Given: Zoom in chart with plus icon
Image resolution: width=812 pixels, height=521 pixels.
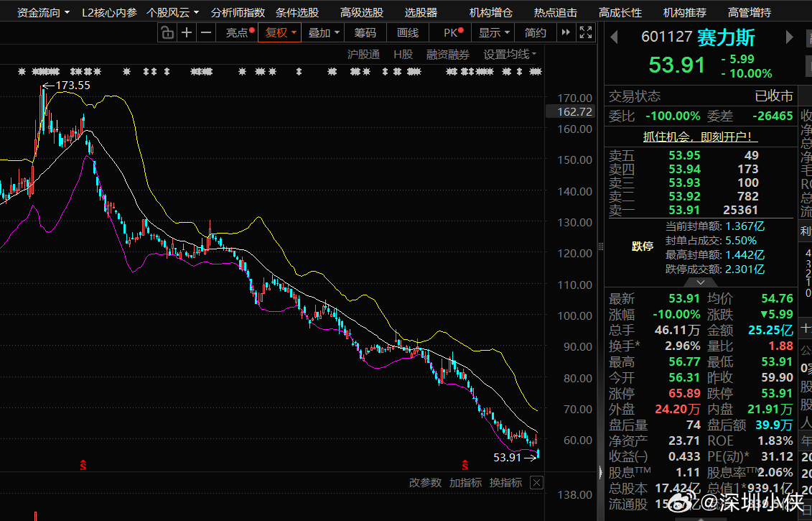Looking at the screenshot, I should pyautogui.click(x=187, y=32).
